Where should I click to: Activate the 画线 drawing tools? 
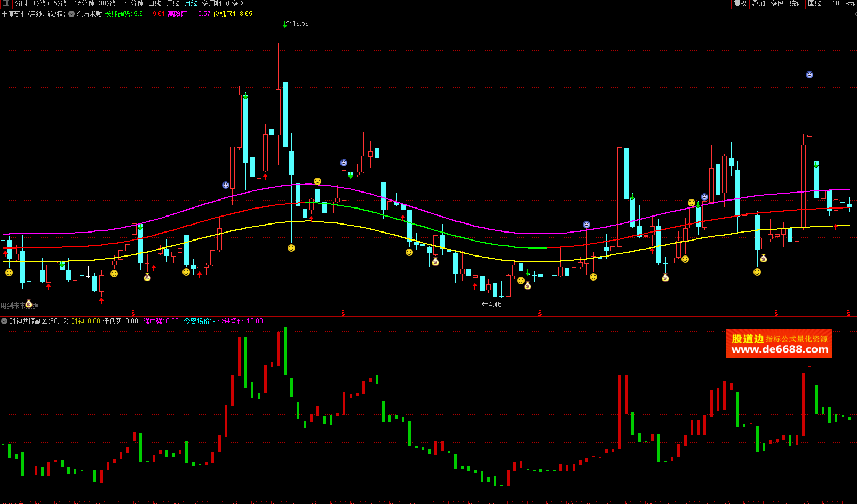click(814, 3)
